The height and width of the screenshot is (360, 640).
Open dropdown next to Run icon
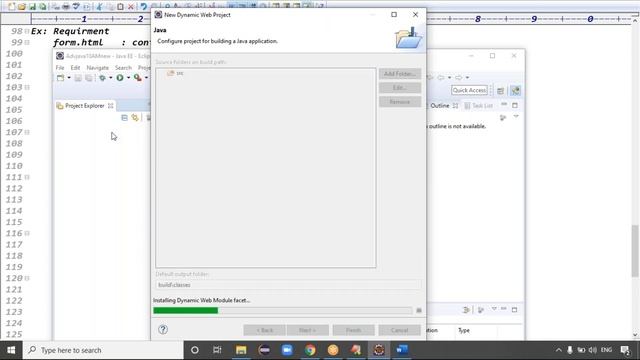click(128, 78)
